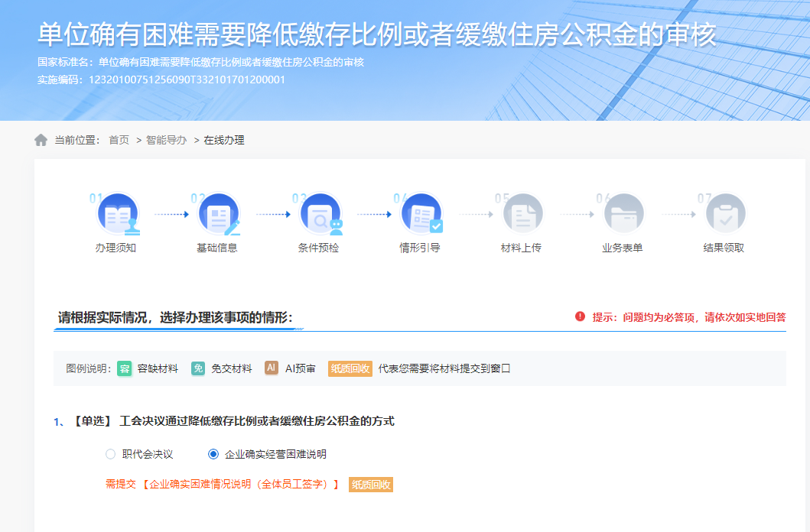This screenshot has width=810, height=532.
Task: Click the 业务表单 folder icon
Action: coord(624,212)
